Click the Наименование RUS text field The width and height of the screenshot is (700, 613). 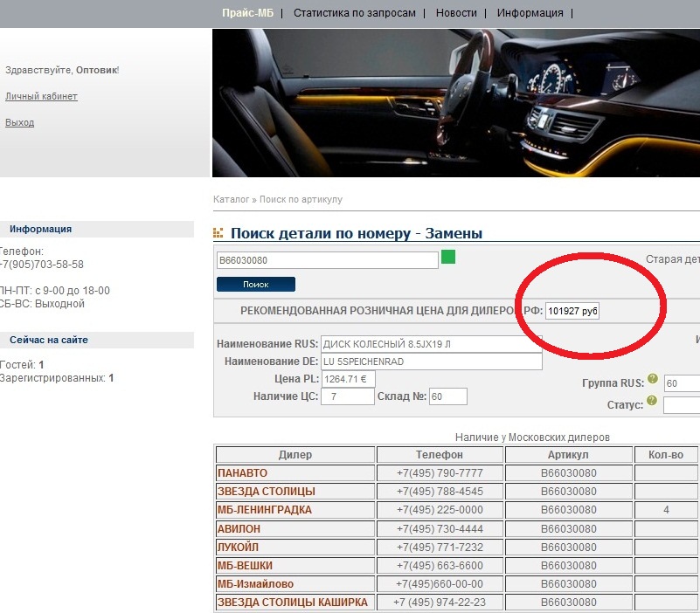coord(431,343)
